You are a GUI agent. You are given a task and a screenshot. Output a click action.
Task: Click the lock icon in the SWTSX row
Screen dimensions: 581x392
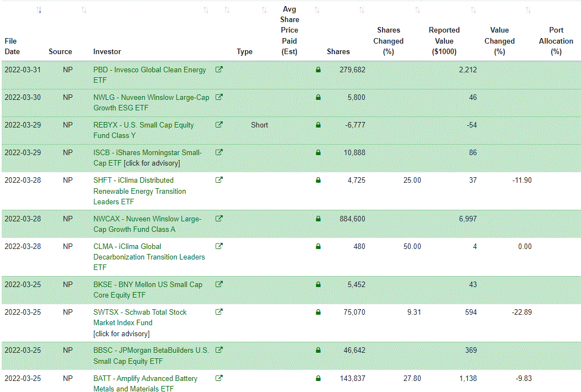point(318,312)
